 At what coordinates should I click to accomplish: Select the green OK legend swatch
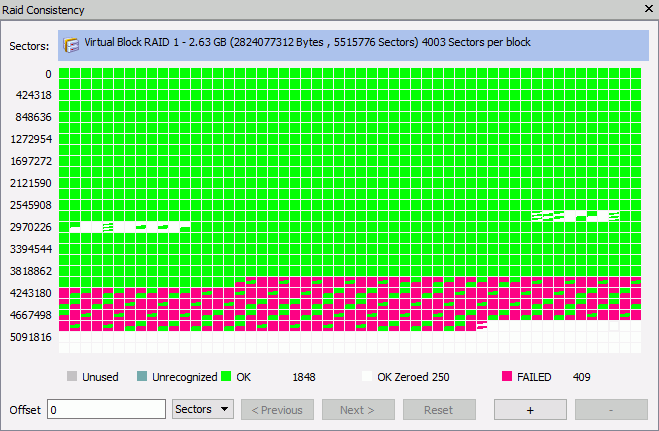(226, 377)
